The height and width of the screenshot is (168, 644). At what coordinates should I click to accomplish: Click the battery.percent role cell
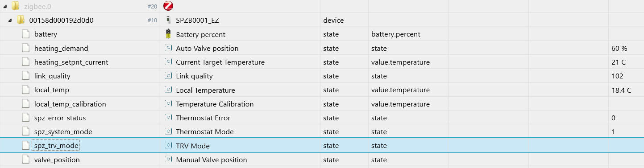(395, 34)
